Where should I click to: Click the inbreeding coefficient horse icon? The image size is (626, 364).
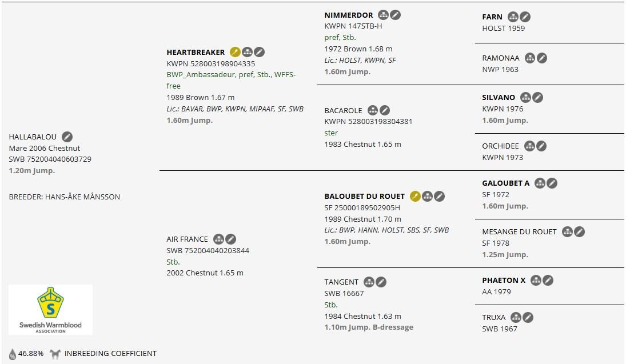coord(55,354)
